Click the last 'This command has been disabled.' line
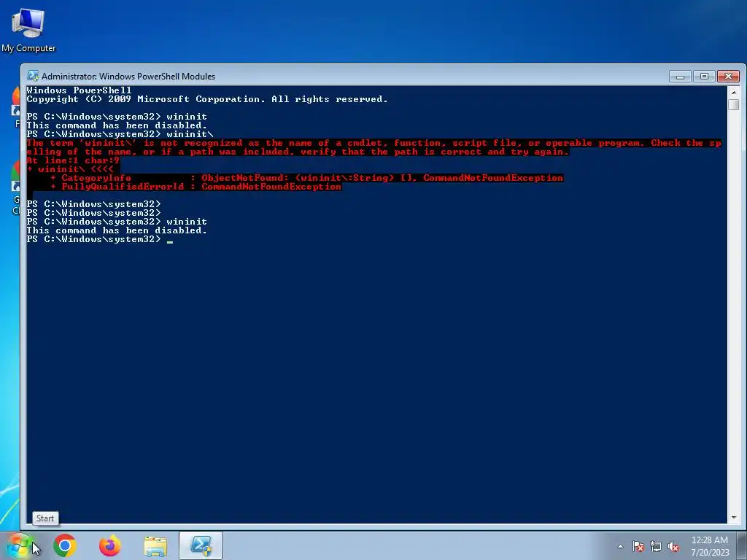The height and width of the screenshot is (560, 747). coord(117,230)
